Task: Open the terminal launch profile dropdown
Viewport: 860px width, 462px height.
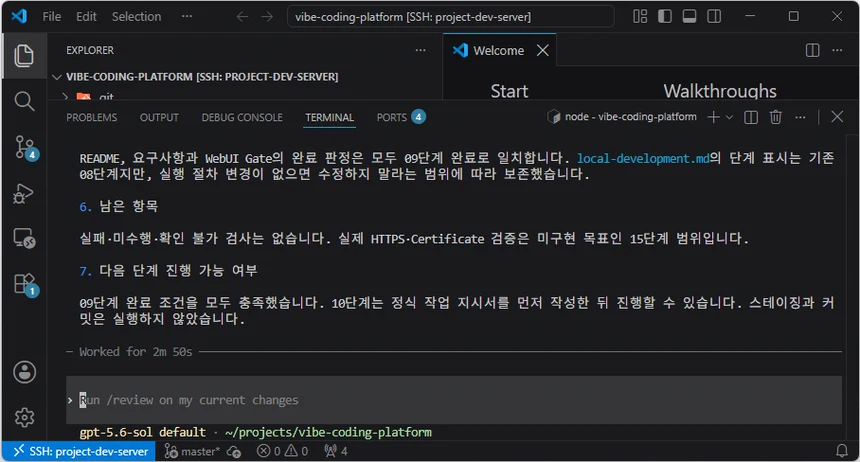Action: tap(729, 117)
